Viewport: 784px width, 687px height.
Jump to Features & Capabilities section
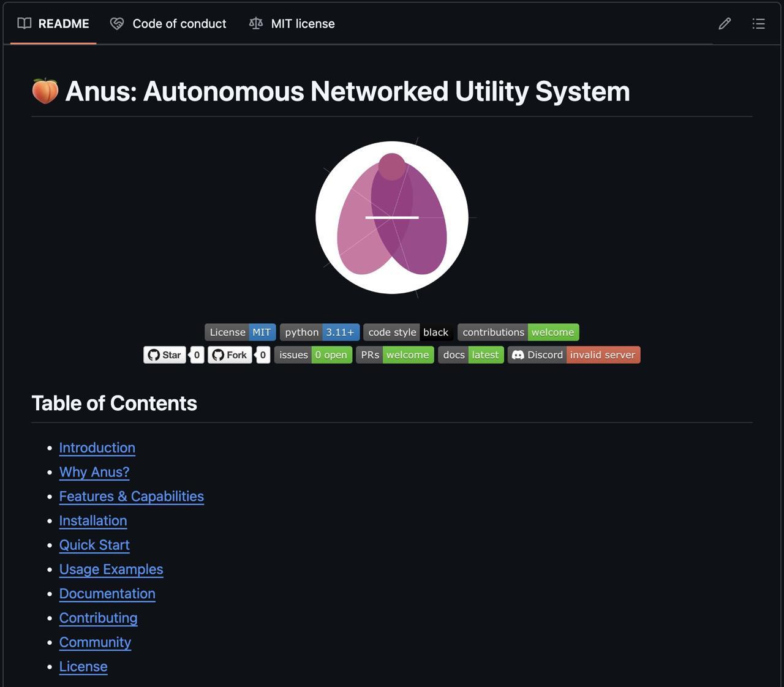[131, 497]
